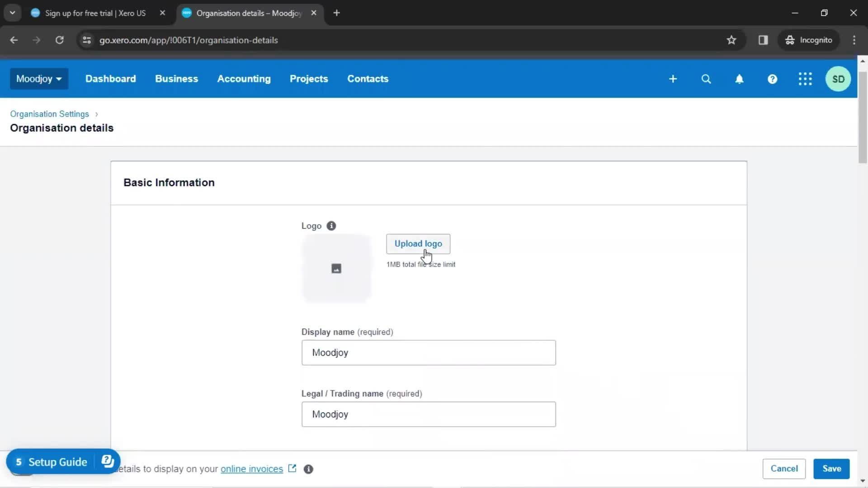Click the scrollbar down arrow

863,481
